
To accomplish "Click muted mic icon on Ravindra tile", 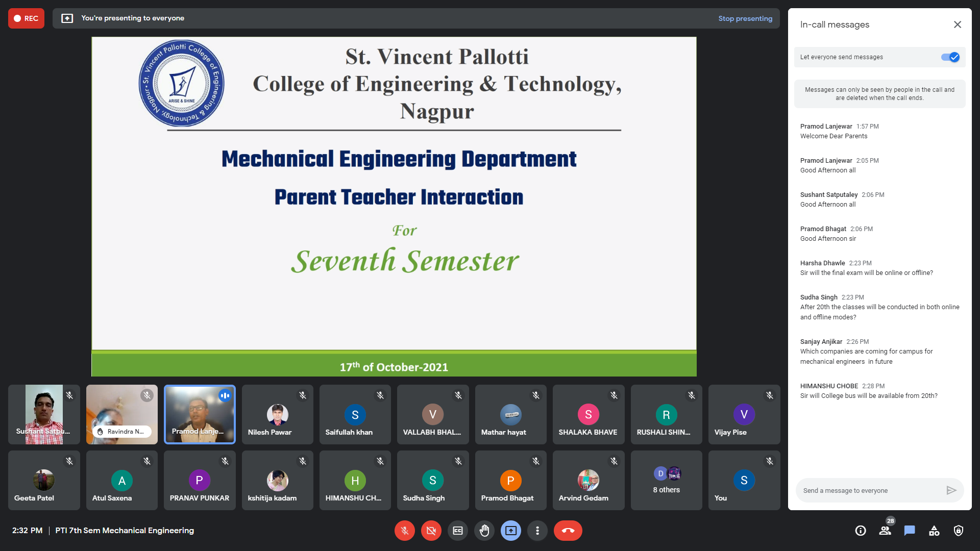I will pyautogui.click(x=147, y=395).
